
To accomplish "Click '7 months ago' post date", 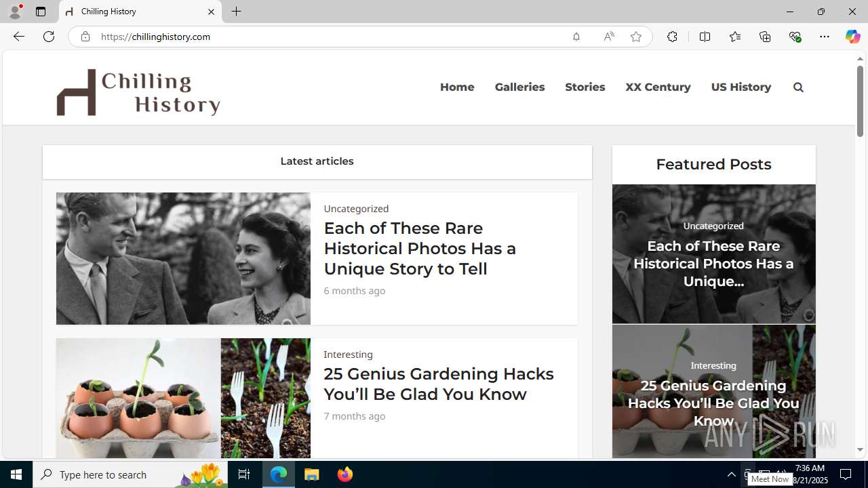I will pyautogui.click(x=355, y=416).
